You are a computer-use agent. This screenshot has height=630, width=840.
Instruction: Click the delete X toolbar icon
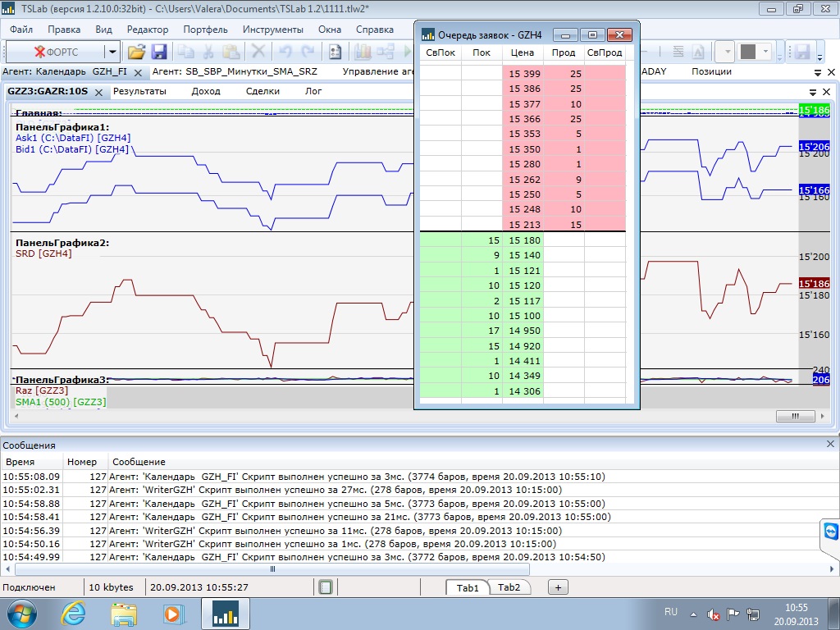point(258,52)
